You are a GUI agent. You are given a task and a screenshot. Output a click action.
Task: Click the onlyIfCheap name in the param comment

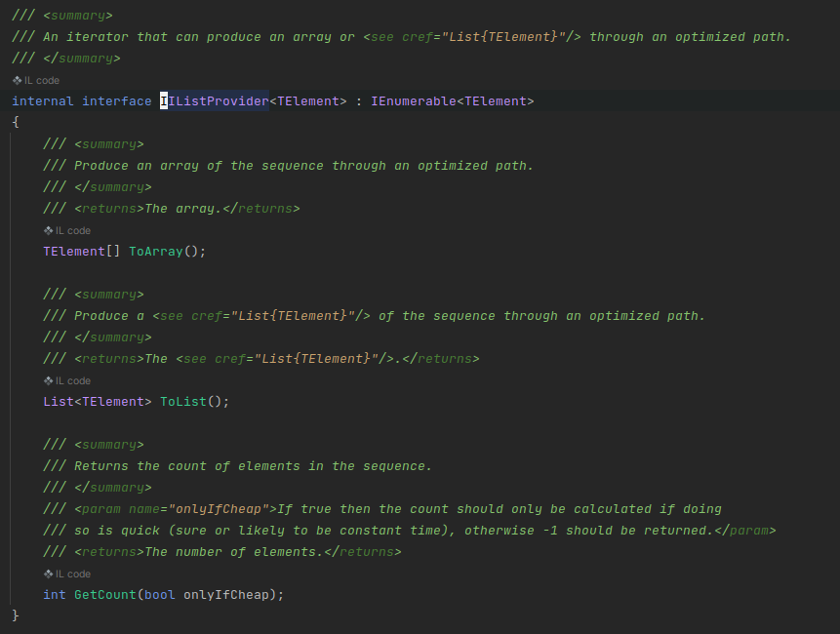218,509
